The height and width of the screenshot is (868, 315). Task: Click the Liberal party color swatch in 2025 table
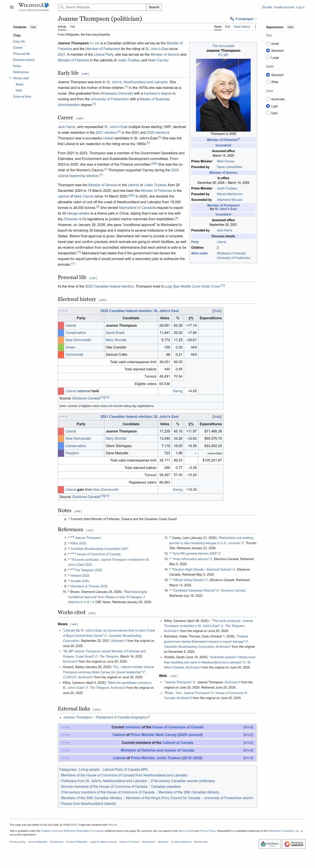tap(61, 326)
